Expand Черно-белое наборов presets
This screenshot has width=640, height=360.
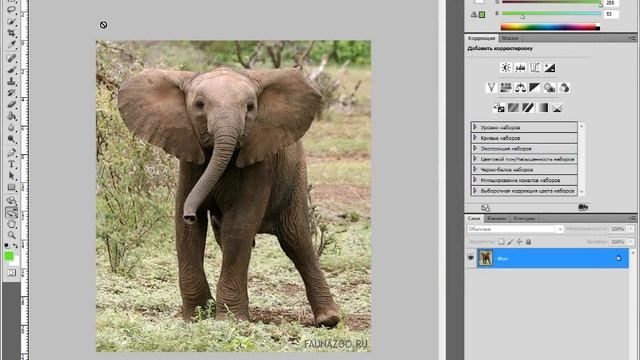pyautogui.click(x=475, y=169)
